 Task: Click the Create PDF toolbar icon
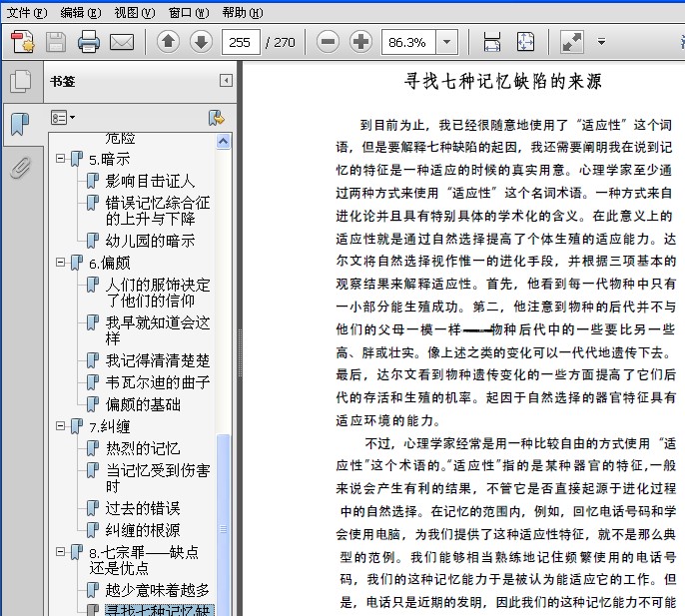(x=22, y=42)
